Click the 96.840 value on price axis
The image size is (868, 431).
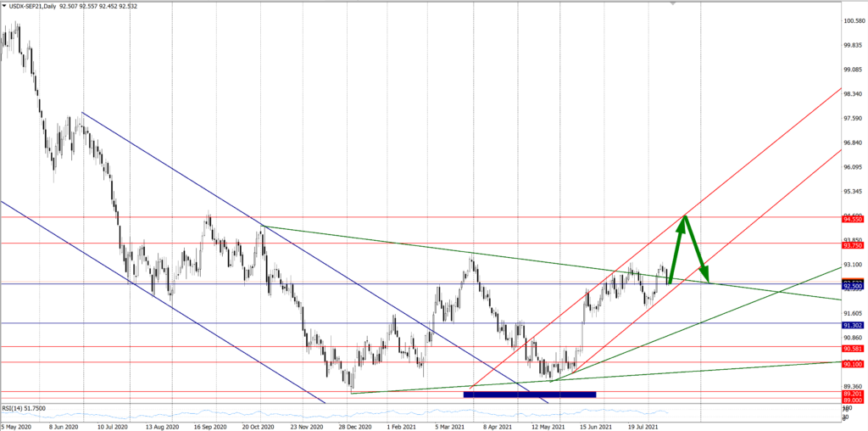(x=852, y=143)
